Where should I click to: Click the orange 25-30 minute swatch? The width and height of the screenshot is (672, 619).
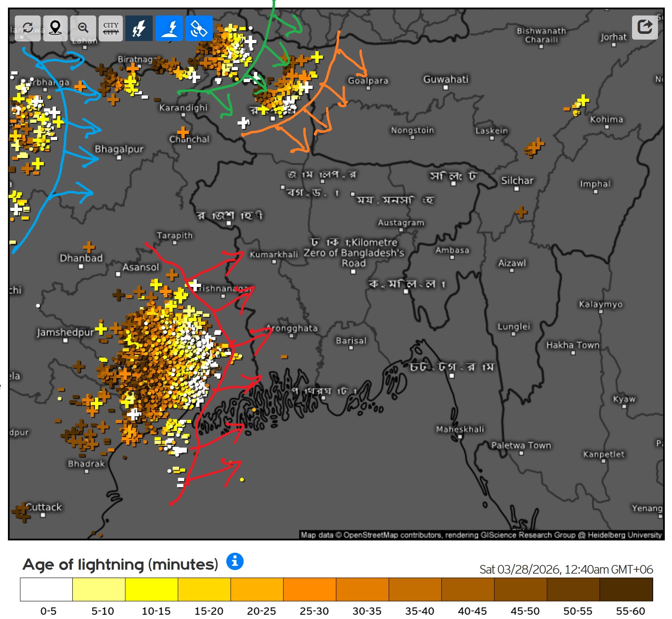[309, 589]
